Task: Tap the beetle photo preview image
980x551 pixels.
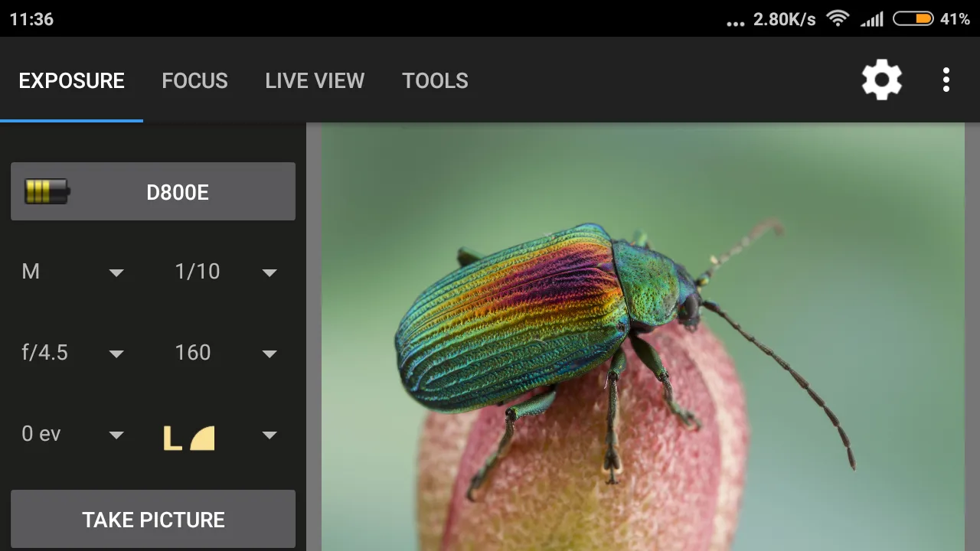Action: click(643, 338)
